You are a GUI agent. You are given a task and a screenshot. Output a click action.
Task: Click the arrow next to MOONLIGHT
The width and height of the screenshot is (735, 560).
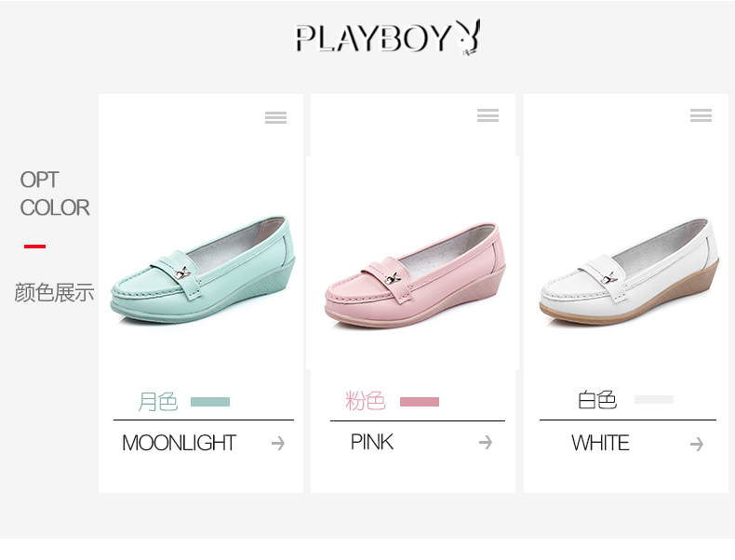tap(278, 443)
